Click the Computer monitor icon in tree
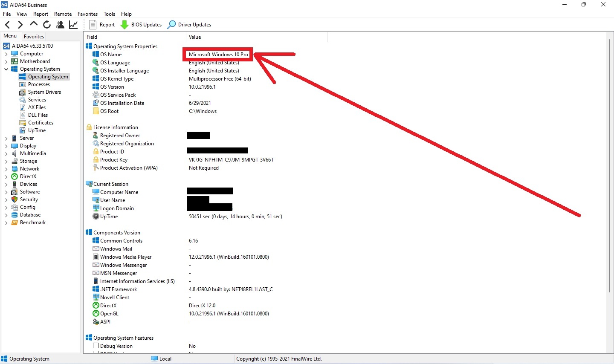Screen dimensions: 614x364 pyautogui.click(x=14, y=54)
